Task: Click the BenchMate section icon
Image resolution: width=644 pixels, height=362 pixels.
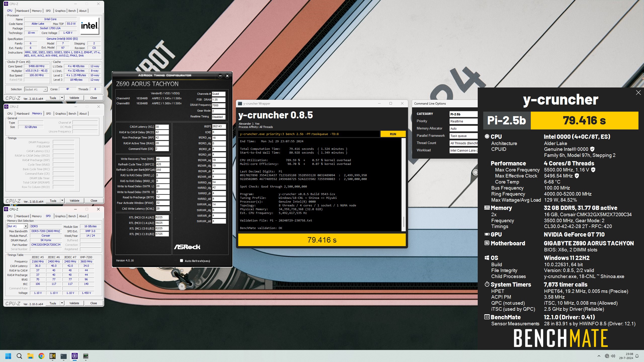Action: click(x=487, y=317)
